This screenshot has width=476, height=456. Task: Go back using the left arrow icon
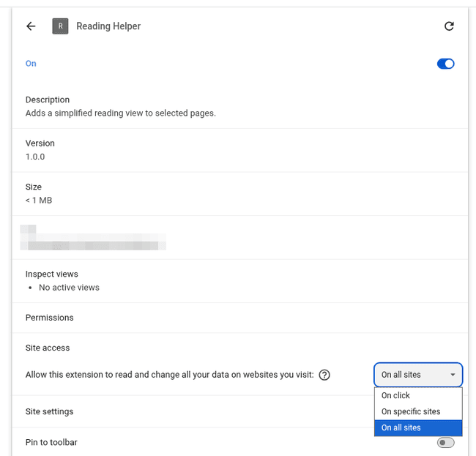click(31, 26)
